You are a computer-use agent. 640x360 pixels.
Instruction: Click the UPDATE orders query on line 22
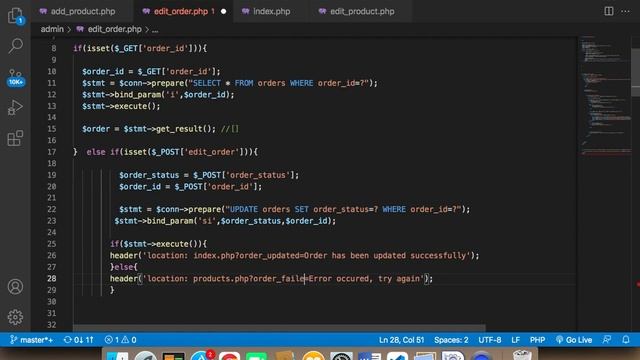tap(343, 209)
